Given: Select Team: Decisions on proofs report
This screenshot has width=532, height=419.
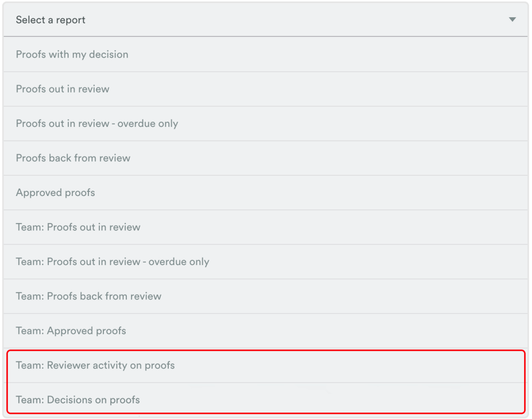Looking at the screenshot, I should click(78, 400).
